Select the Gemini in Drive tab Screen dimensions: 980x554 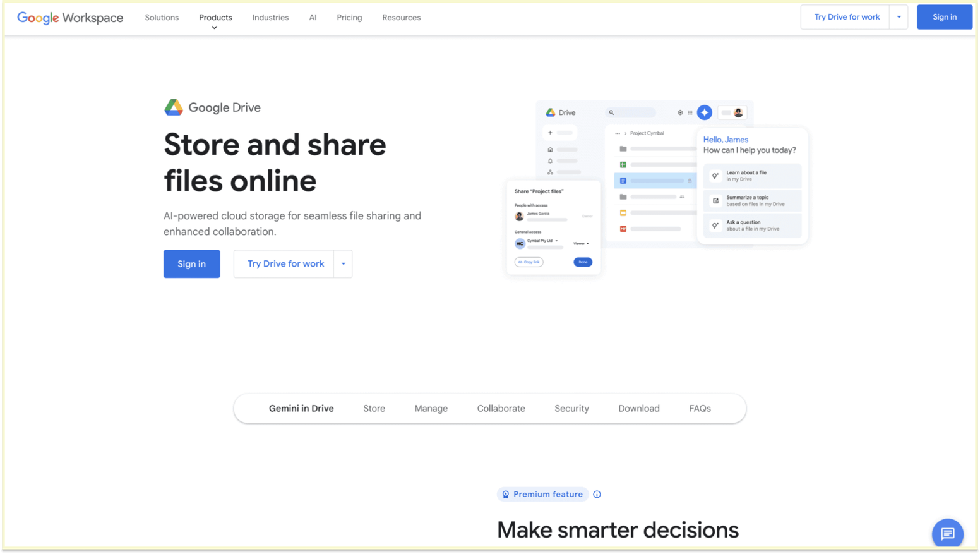click(301, 409)
